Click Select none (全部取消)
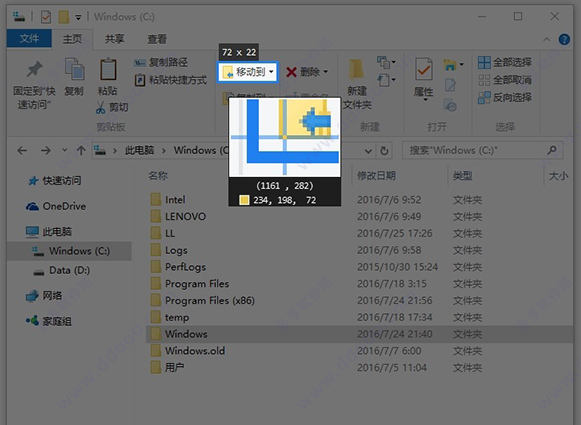Image resolution: width=581 pixels, height=425 pixels. [505, 80]
